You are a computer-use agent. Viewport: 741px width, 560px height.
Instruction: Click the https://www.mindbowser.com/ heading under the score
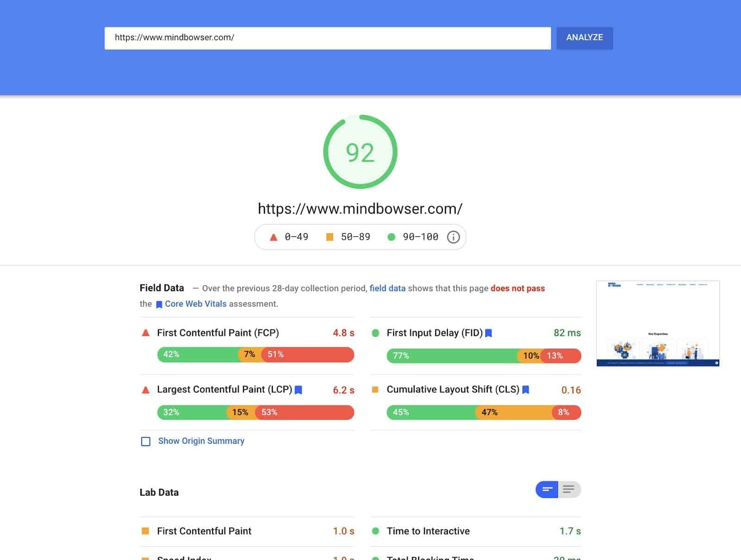click(360, 208)
